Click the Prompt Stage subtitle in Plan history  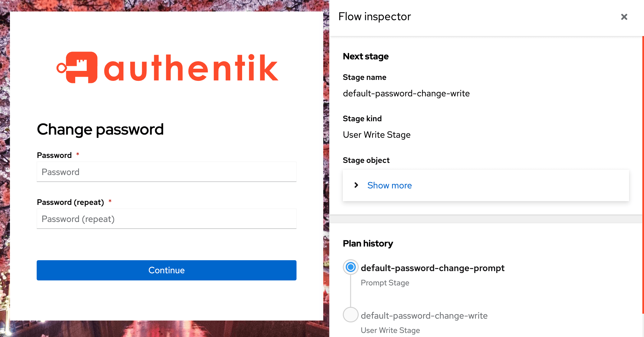click(385, 283)
